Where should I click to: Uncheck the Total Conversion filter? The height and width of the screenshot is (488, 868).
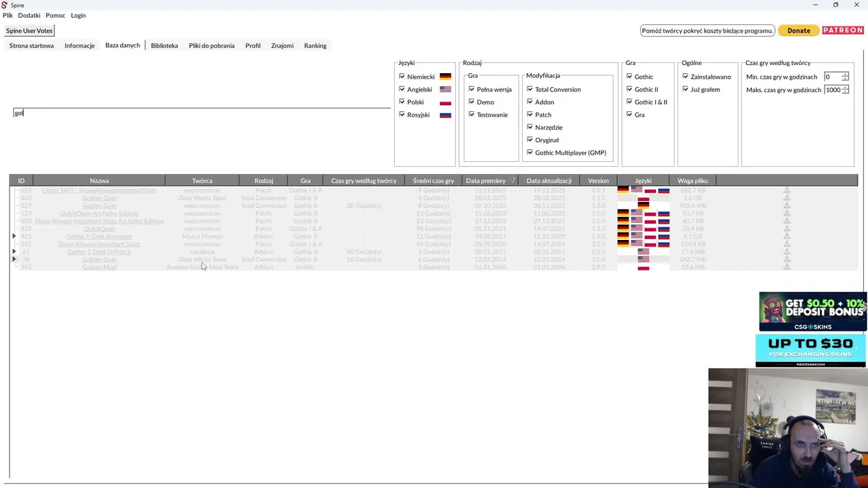coord(530,89)
